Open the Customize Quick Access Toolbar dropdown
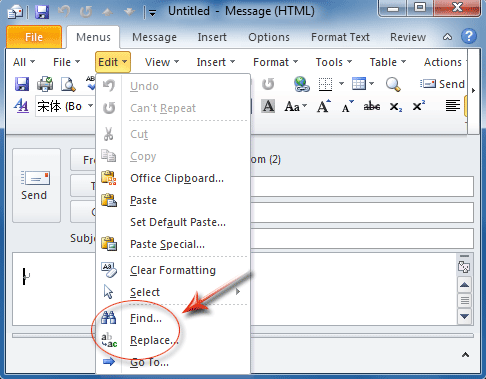The width and height of the screenshot is (486, 379). point(152,13)
